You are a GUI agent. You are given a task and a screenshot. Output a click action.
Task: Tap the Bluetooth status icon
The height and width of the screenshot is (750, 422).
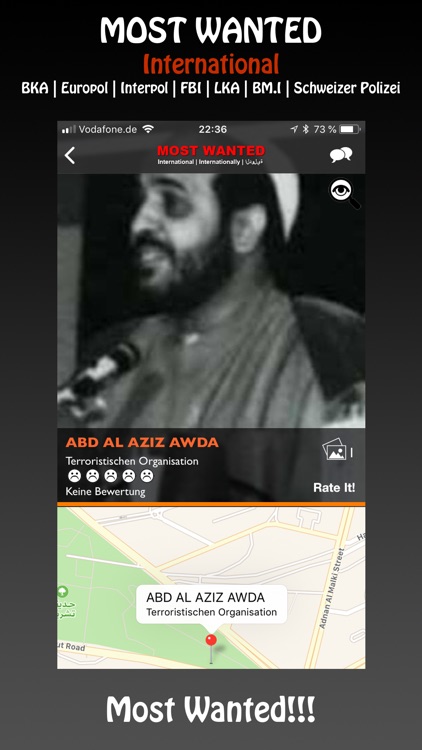tap(306, 129)
